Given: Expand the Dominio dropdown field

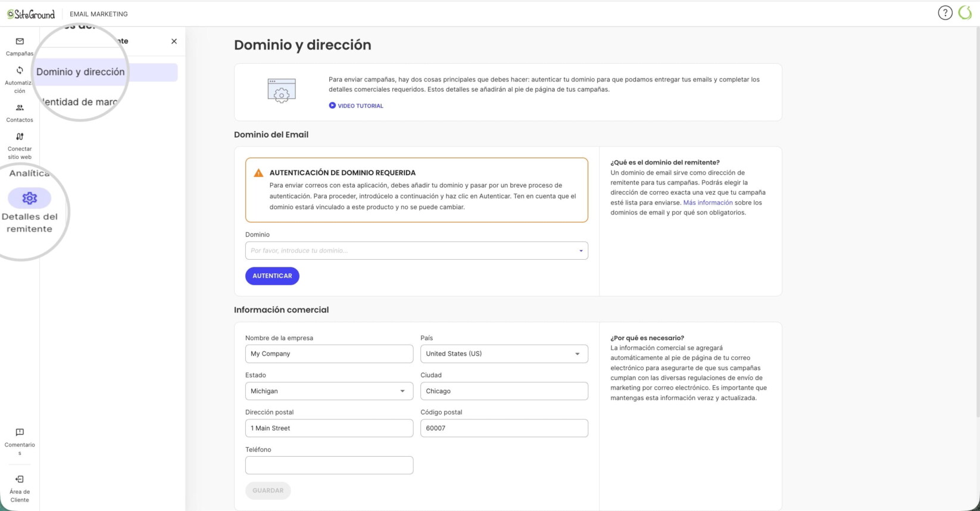Looking at the screenshot, I should coord(417,251).
